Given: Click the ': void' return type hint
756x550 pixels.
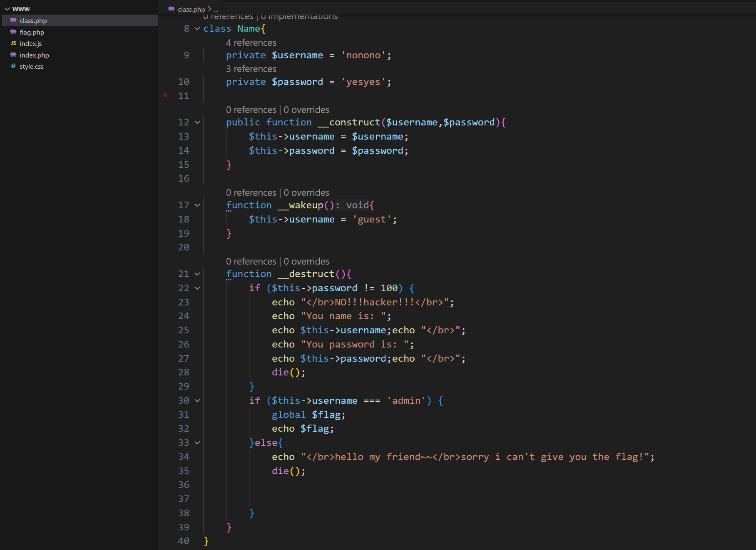Looking at the screenshot, I should pos(352,205).
